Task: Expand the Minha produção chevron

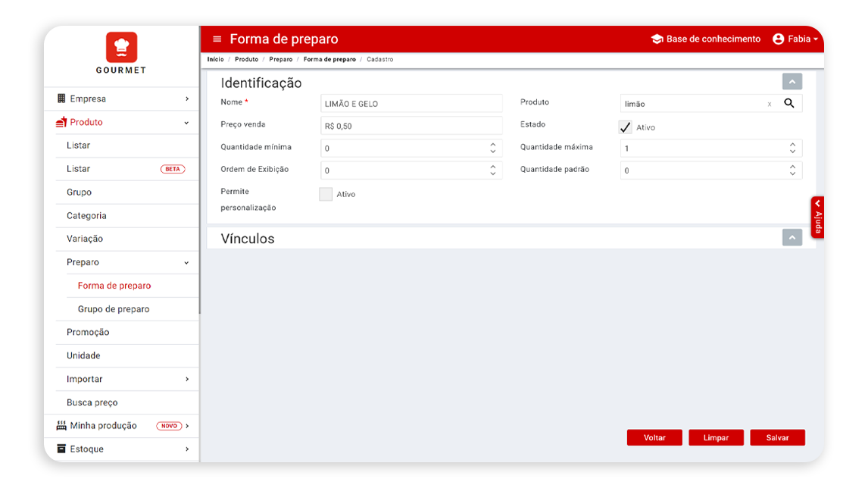Action: (x=188, y=426)
